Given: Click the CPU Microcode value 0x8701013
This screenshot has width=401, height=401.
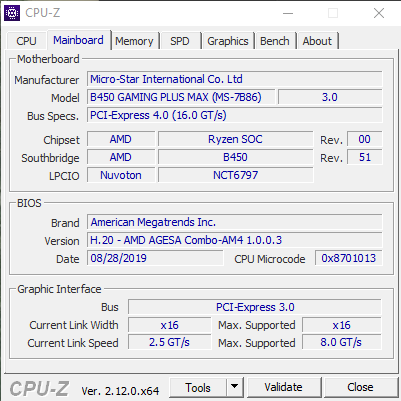Looking at the screenshot, I should coord(349,258).
